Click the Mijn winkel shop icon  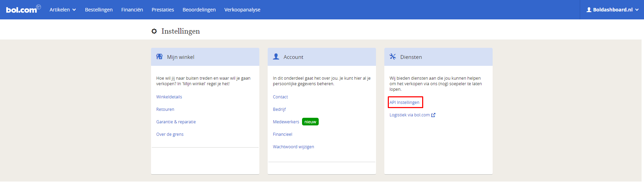tap(159, 56)
